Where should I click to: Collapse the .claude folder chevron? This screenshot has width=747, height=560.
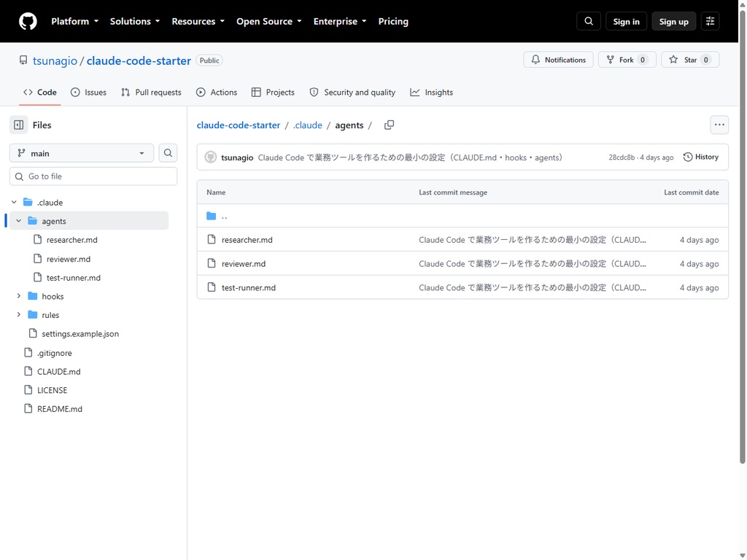tap(15, 202)
